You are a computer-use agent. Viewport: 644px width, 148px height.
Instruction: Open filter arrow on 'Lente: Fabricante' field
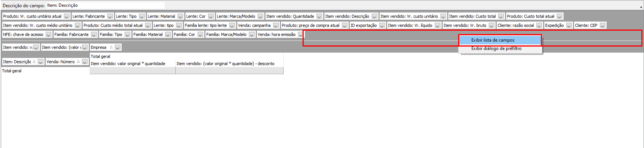click(110, 16)
